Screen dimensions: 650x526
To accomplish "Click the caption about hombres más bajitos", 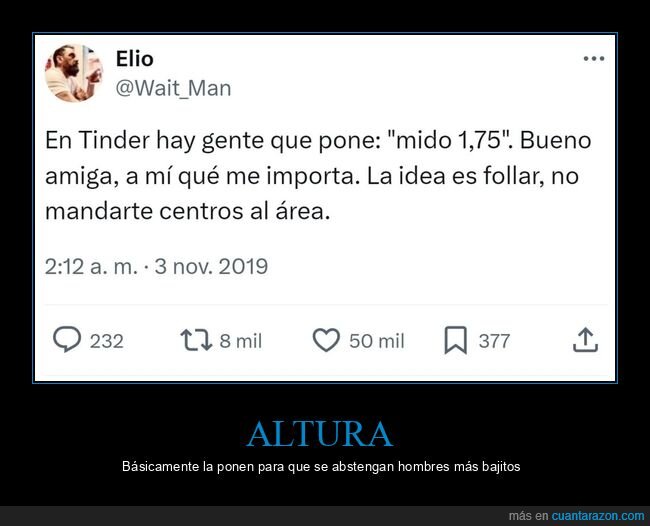I will click(x=321, y=467).
